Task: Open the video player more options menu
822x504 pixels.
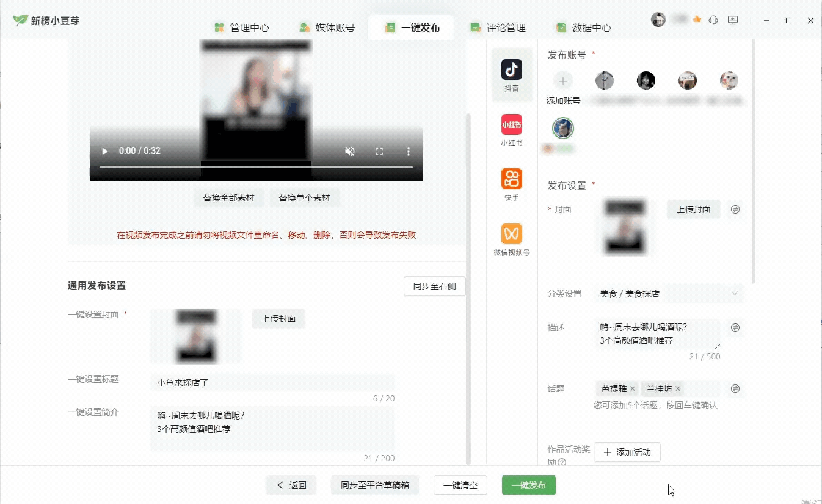Action: pos(409,151)
